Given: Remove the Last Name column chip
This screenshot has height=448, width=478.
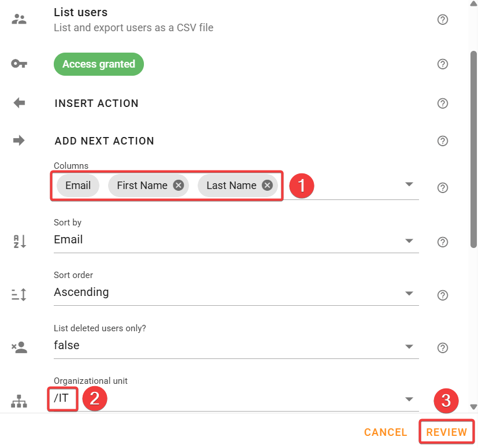Looking at the screenshot, I should [x=268, y=185].
